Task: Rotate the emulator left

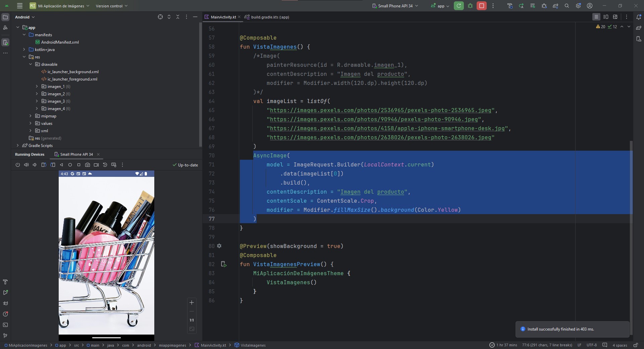Action: click(x=44, y=165)
